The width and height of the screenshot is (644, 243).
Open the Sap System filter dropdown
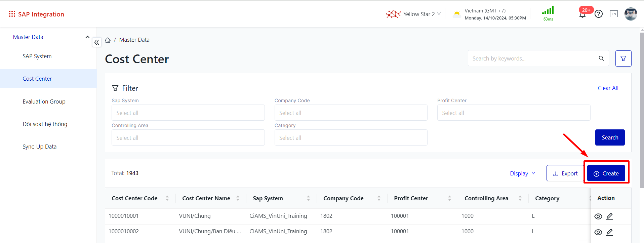click(188, 113)
